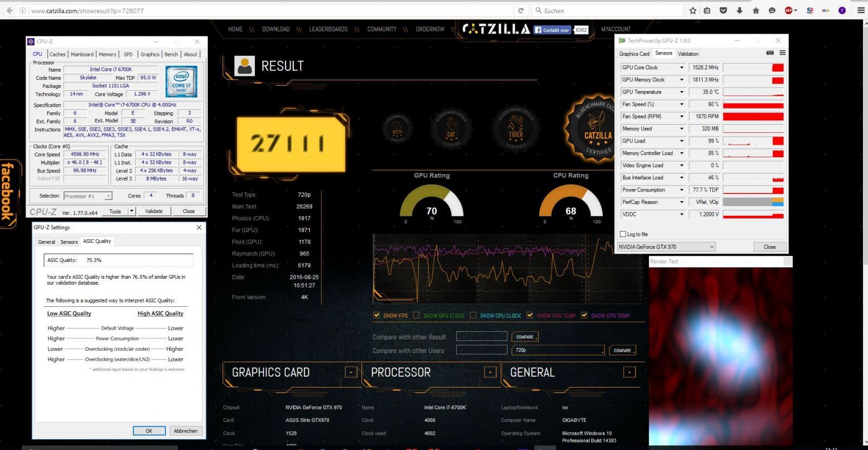This screenshot has height=450, width=868.
Task: Click the Cat certified badge
Action: pos(451,129)
